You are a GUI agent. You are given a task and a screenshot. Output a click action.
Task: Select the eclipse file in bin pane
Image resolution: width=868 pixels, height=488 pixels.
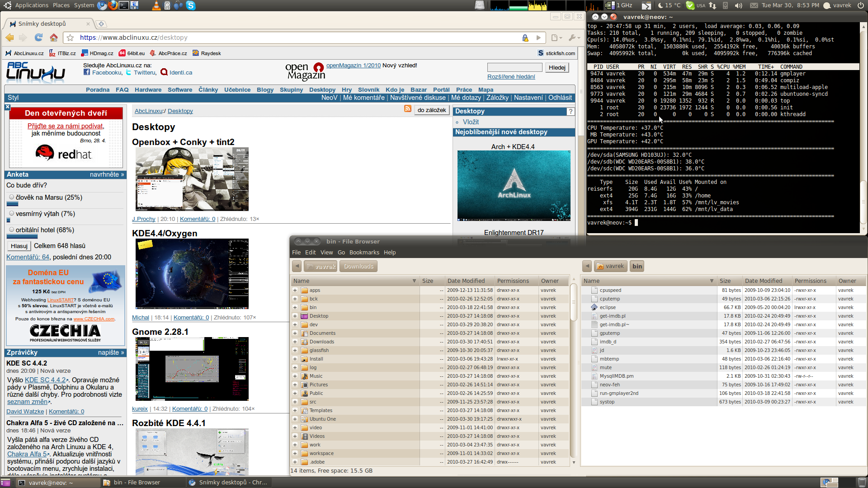[x=608, y=308]
